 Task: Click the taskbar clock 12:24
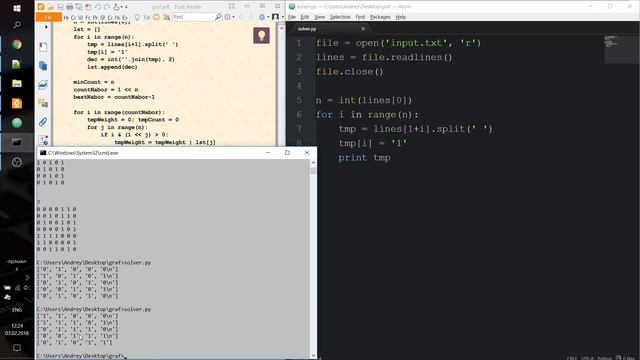coord(17,326)
